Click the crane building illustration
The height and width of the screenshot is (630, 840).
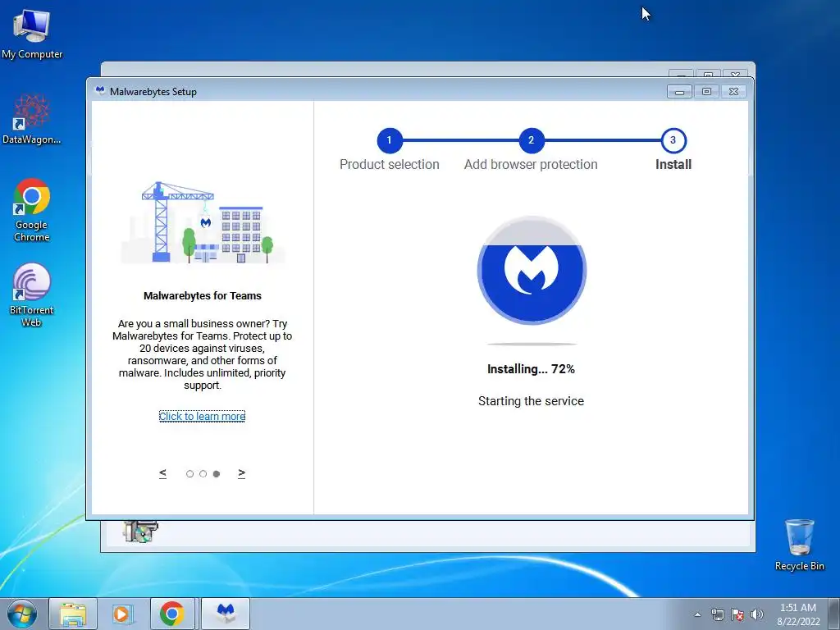[x=203, y=222]
